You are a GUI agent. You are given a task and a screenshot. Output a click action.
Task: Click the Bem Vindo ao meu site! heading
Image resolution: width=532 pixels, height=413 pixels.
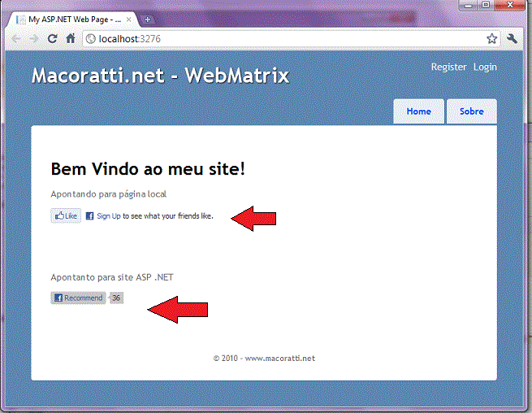[x=148, y=169]
